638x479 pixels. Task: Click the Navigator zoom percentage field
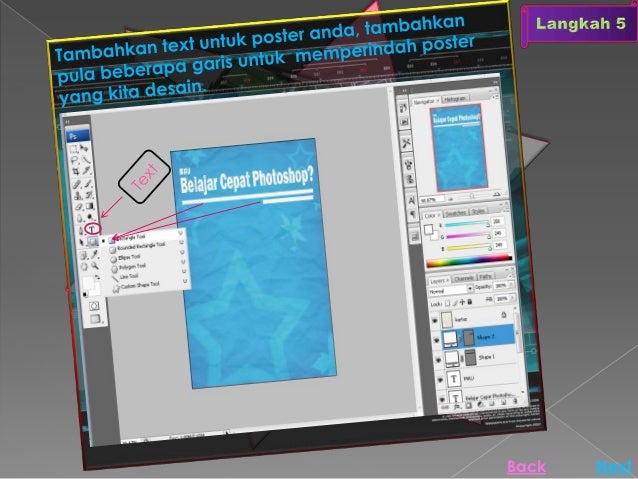click(x=432, y=200)
